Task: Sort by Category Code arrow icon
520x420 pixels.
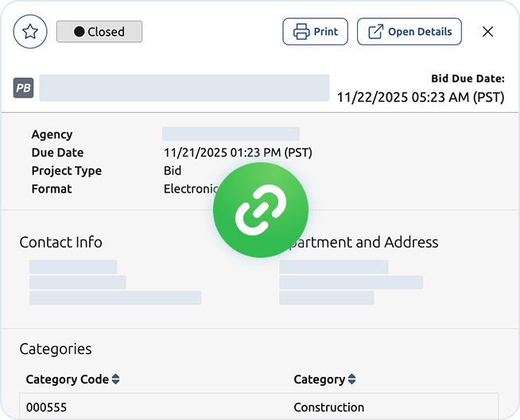Action: click(115, 379)
